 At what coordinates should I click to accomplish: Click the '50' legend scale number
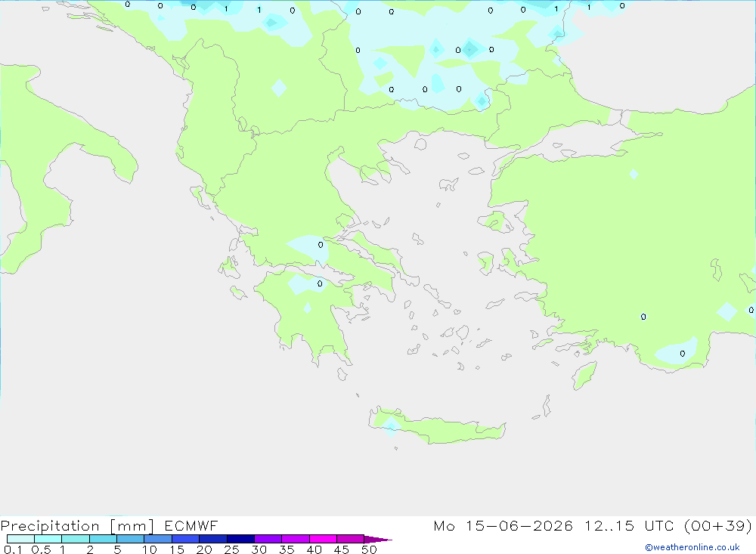click(369, 549)
